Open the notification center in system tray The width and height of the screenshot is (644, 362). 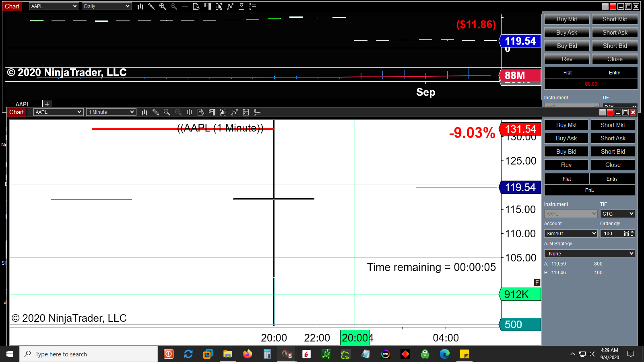point(631,354)
